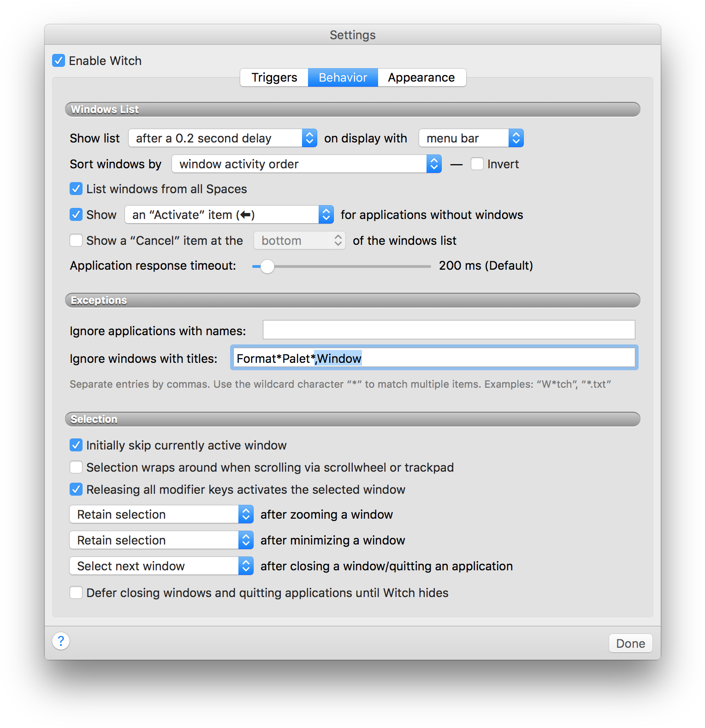Click the 200 ms (Default) value text
This screenshot has height=728, width=705.
click(486, 266)
